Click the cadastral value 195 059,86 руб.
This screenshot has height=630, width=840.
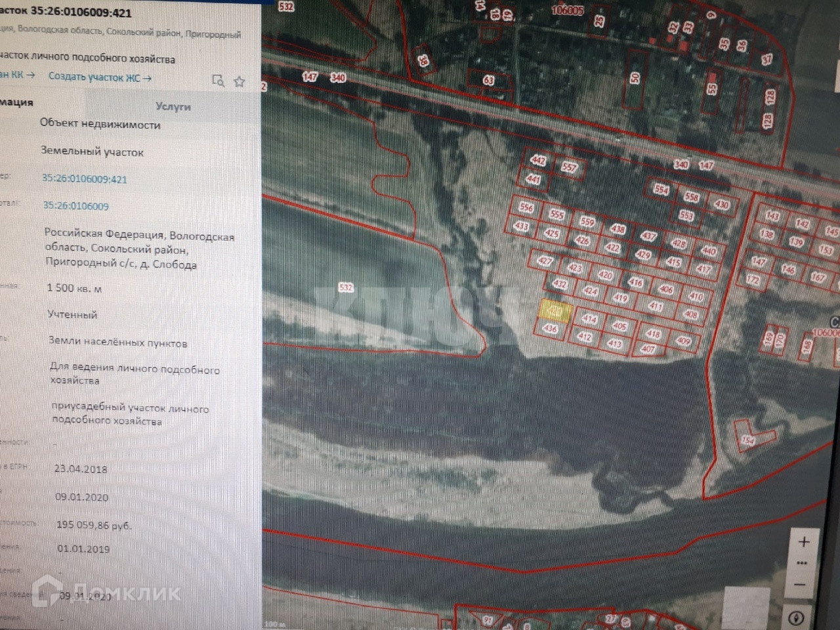point(94,525)
